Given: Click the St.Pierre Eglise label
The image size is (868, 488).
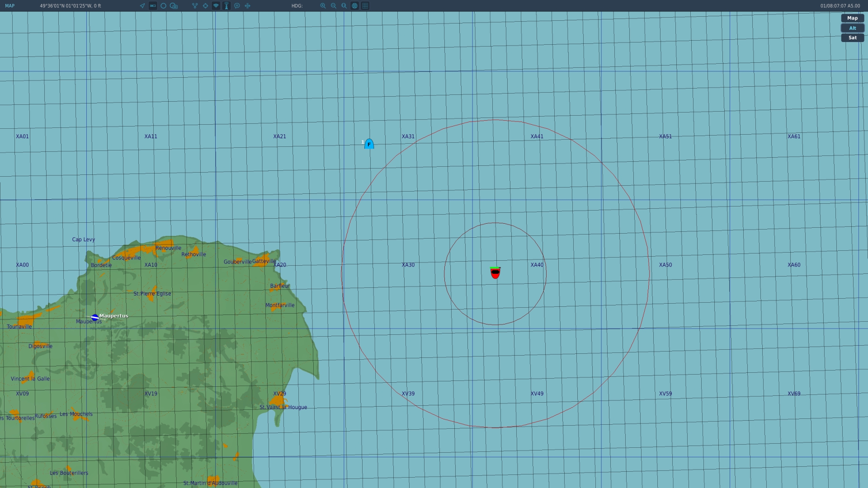Looking at the screenshot, I should 152,294.
